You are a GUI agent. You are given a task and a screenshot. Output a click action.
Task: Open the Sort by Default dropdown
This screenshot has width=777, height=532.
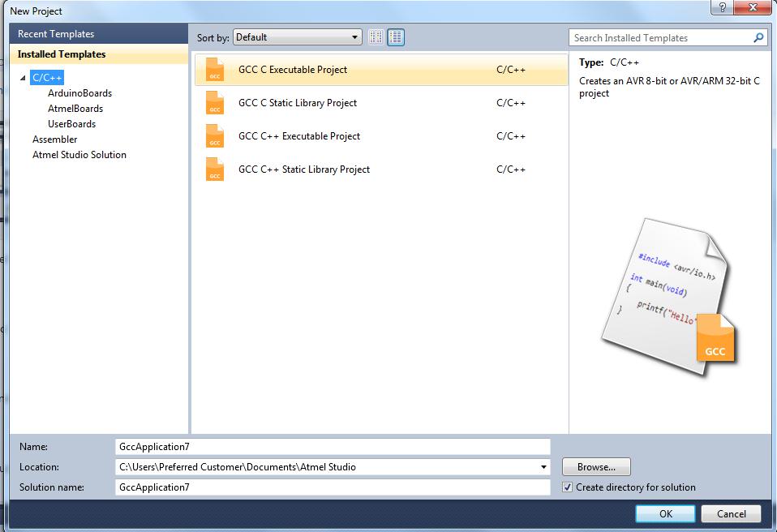pyautogui.click(x=298, y=37)
